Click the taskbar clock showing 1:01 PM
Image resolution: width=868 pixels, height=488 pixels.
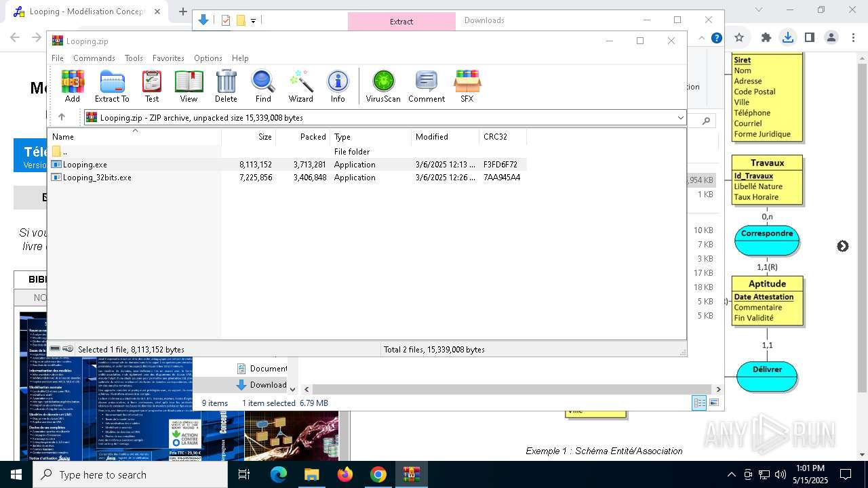point(810,474)
